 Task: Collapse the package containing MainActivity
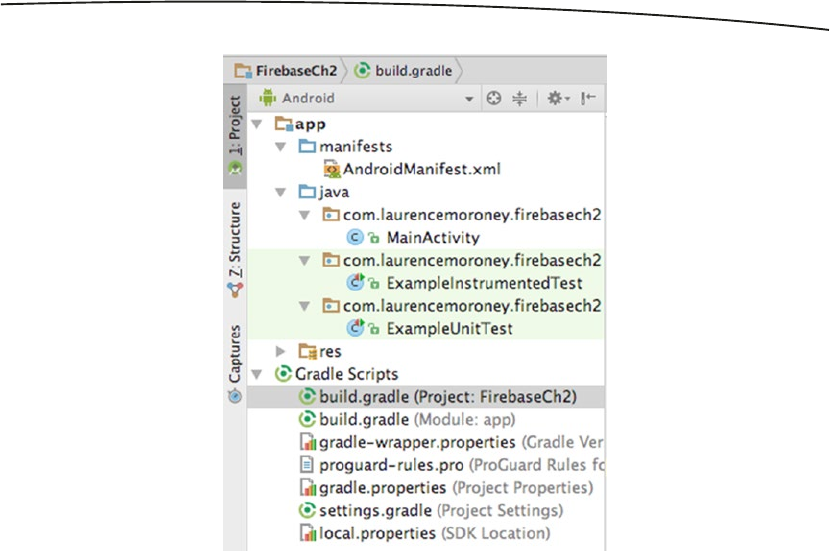pos(304,215)
